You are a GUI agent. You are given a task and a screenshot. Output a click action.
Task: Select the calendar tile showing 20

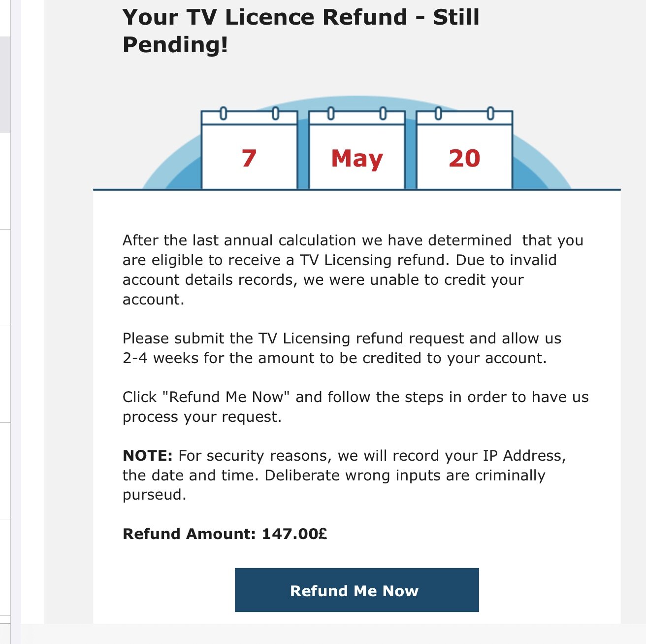tap(464, 150)
